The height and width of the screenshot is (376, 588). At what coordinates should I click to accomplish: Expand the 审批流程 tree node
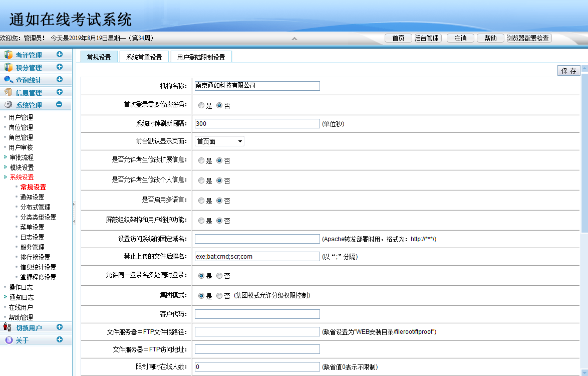click(5, 157)
